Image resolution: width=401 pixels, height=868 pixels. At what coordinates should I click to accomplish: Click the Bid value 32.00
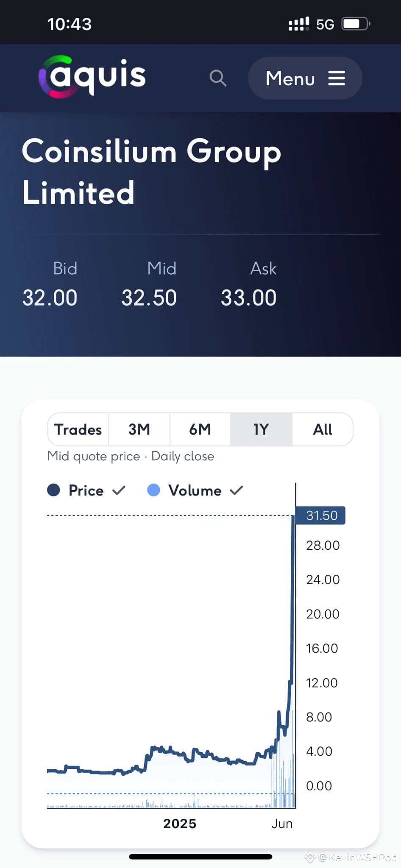(x=50, y=298)
